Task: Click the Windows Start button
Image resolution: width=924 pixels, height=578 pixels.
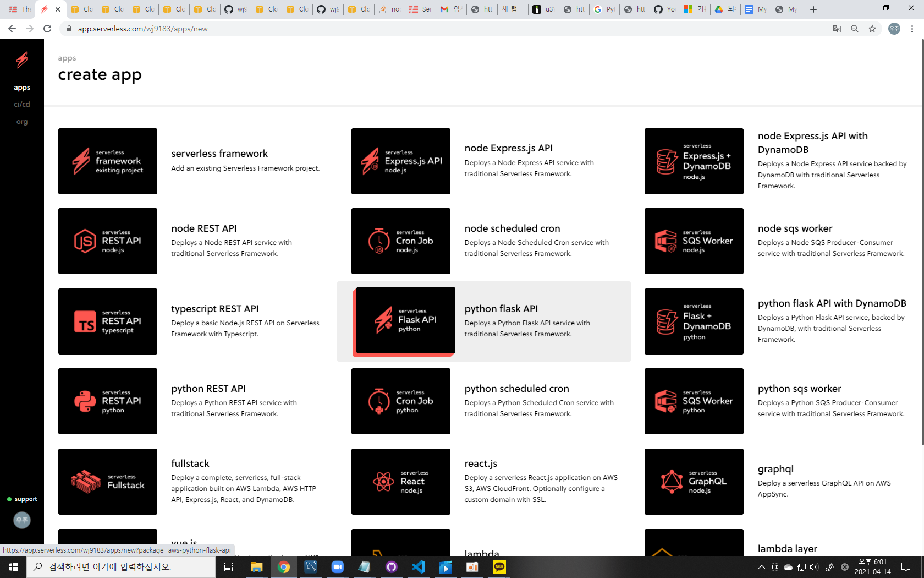Action: pos(13,567)
